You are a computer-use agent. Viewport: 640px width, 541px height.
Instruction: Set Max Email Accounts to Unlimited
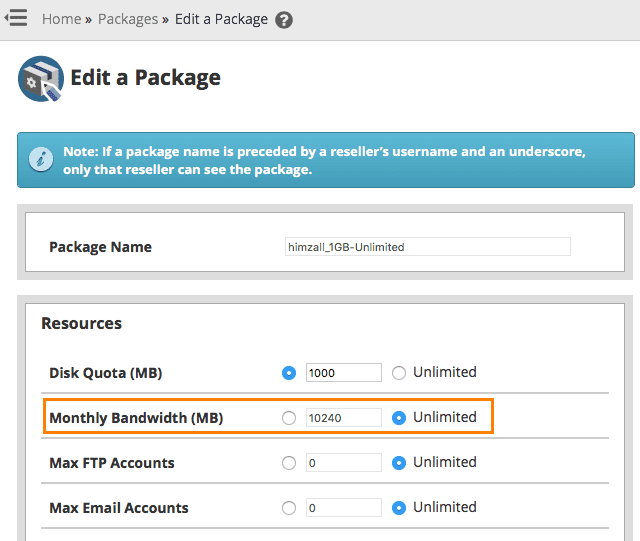tap(399, 508)
